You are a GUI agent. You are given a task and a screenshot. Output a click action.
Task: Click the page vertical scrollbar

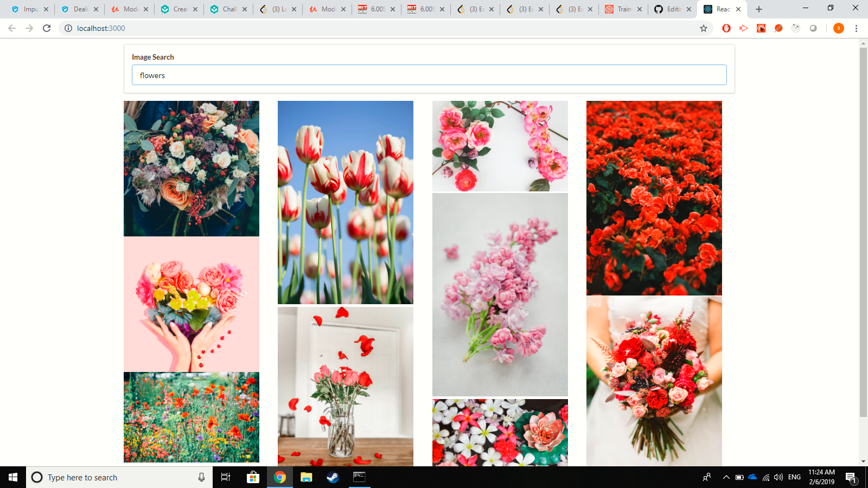coord(863,232)
